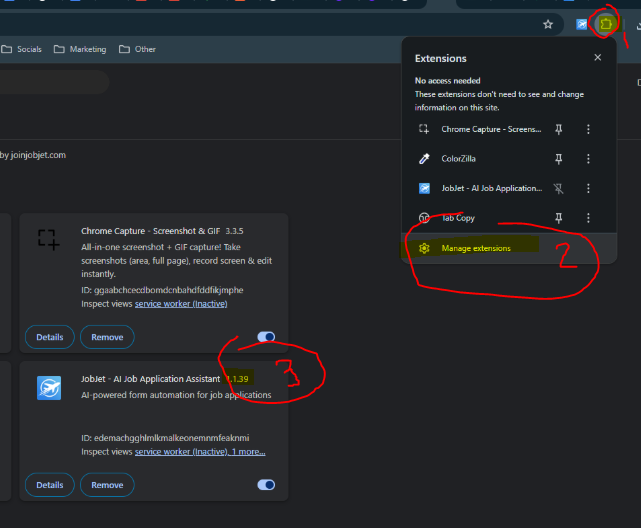
Task: Disable the JobJet extension toggle
Action: (x=266, y=485)
